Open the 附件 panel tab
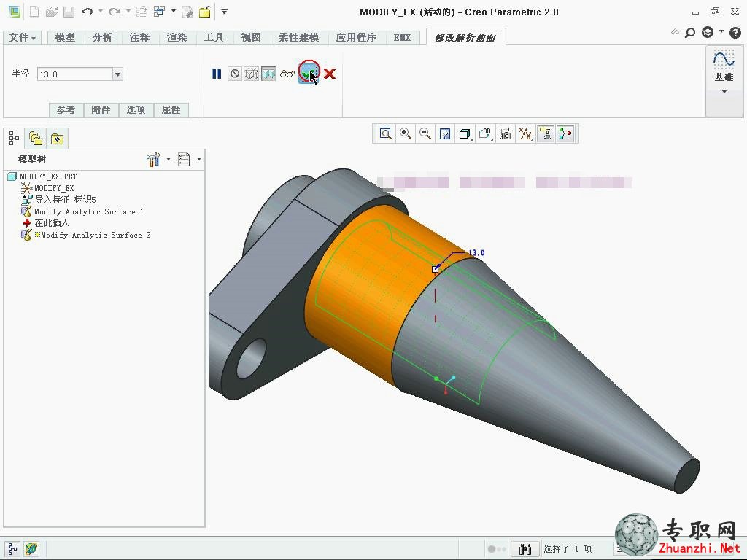747x560 pixels. pos(101,110)
